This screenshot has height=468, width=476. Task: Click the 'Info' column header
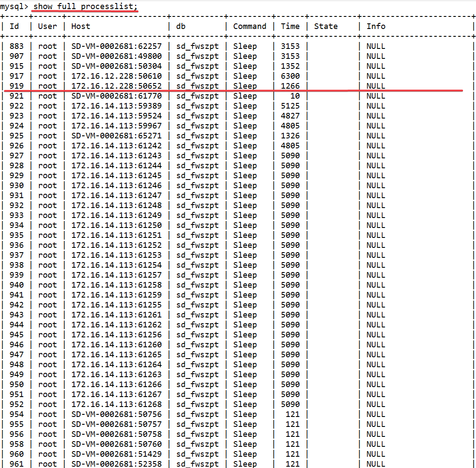pyautogui.click(x=376, y=26)
